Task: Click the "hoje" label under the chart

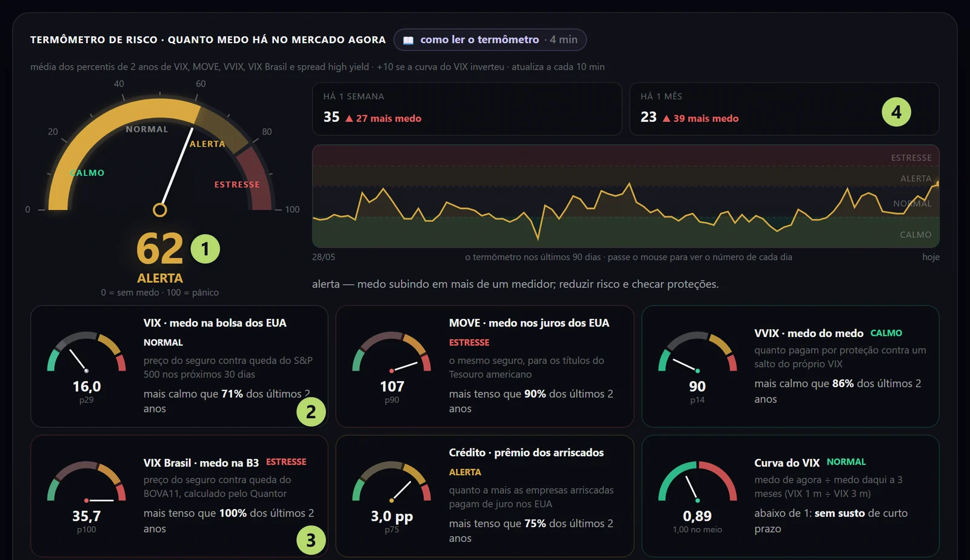Action: coord(931,257)
